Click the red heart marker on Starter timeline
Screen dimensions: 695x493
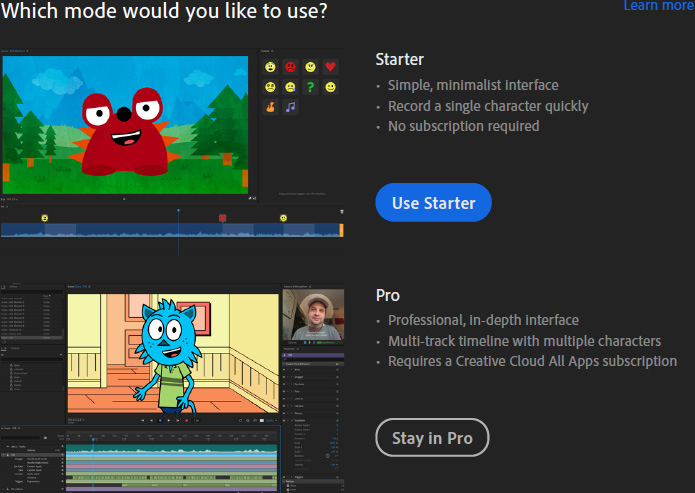pos(223,218)
